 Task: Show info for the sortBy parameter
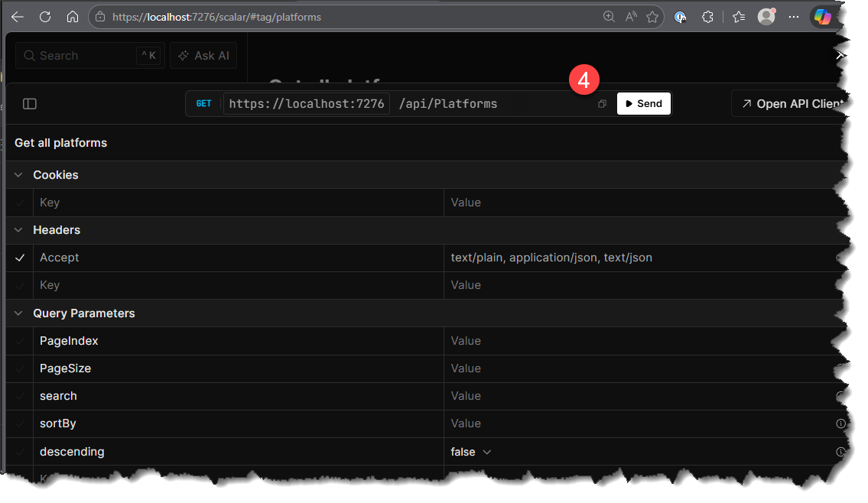point(840,423)
